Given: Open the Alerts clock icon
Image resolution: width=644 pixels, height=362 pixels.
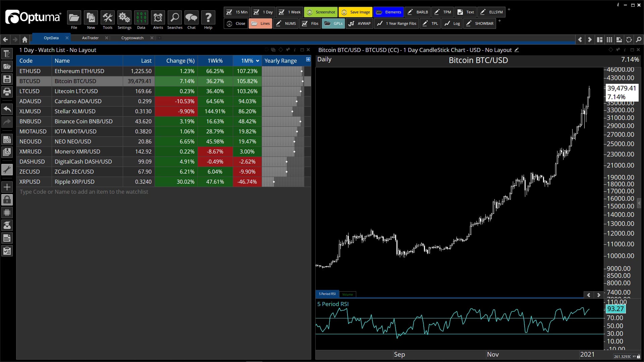Looking at the screenshot, I should (158, 18).
